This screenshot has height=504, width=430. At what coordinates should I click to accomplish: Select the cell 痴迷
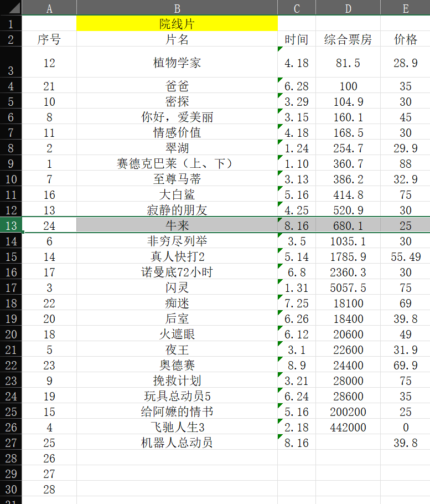177,303
